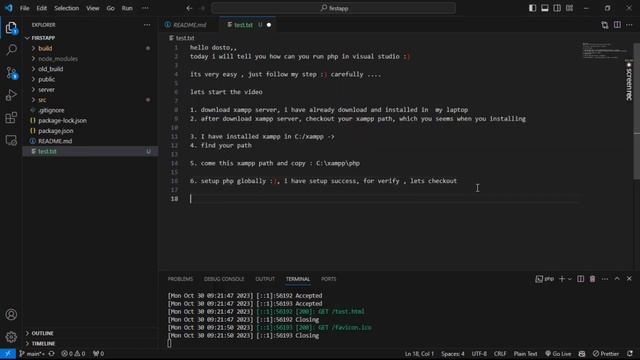Switch to the README.md editor tab
The width and height of the screenshot is (640, 360).
(189, 25)
